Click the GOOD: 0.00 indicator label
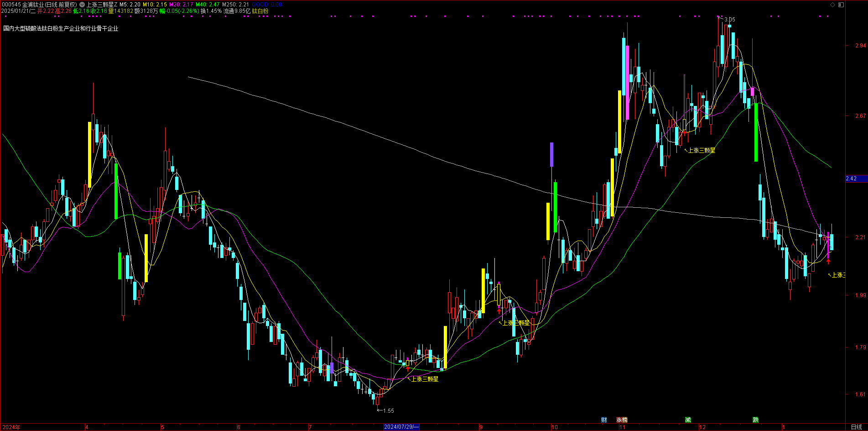This screenshot has width=868, height=431. coord(267,5)
